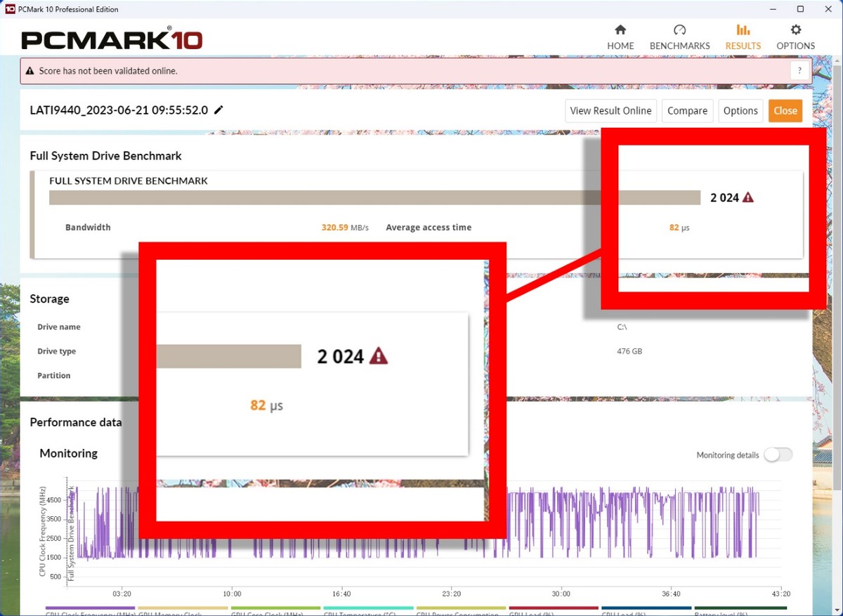Click the 'Partition' label

click(54, 375)
